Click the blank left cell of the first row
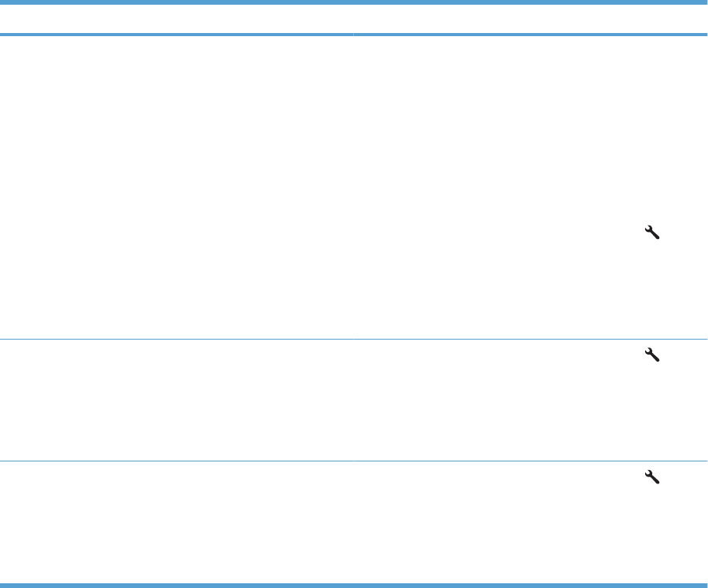Image resolution: width=708 pixels, height=588 pixels. [x=176, y=187]
